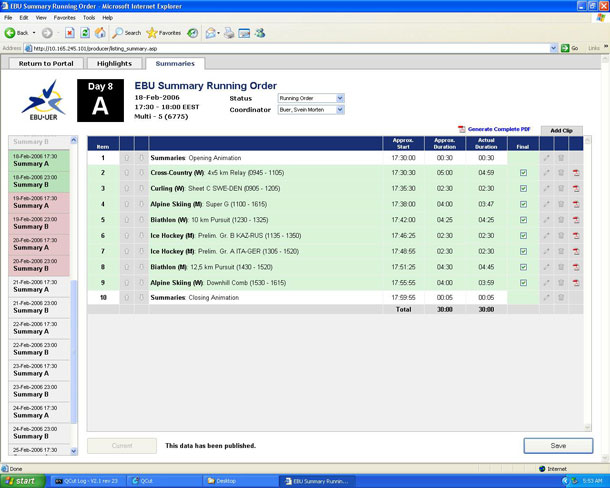Click the IE Refresh icon
The width and height of the screenshot is (610, 488).
click(85, 33)
